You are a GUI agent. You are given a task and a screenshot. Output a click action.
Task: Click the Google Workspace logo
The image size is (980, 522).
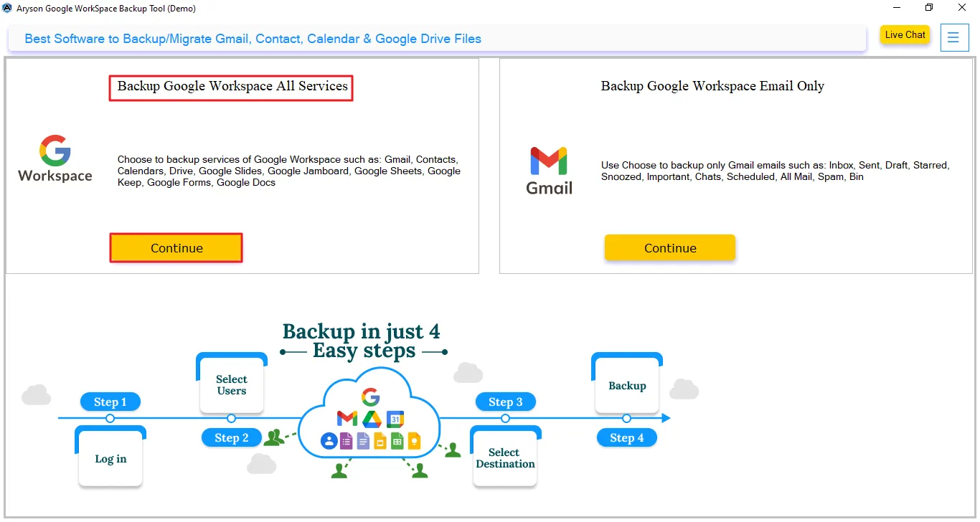point(55,158)
